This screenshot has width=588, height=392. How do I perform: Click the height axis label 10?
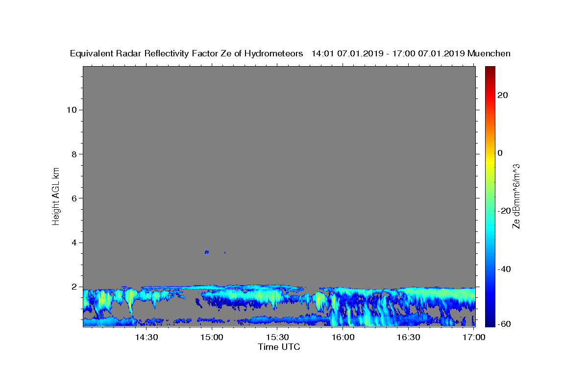click(x=71, y=110)
